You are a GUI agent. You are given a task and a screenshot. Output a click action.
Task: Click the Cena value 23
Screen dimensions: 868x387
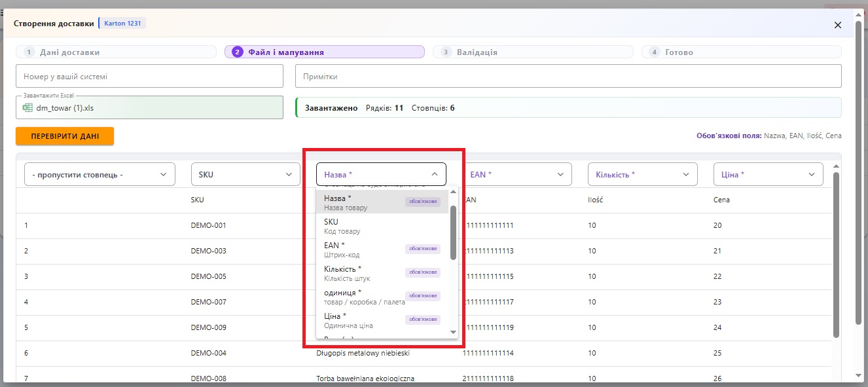[717, 302]
